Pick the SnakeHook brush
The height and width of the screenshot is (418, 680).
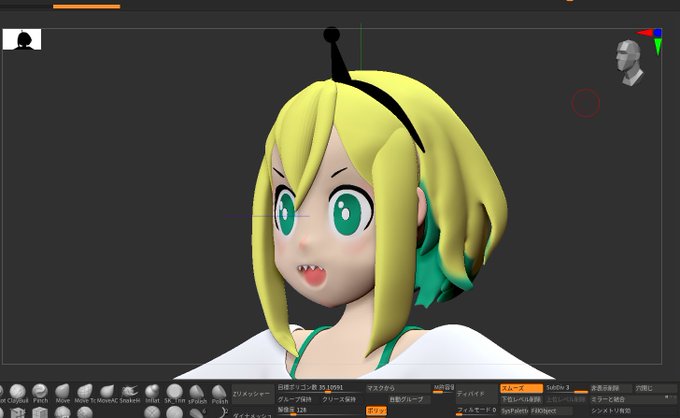(x=130, y=394)
